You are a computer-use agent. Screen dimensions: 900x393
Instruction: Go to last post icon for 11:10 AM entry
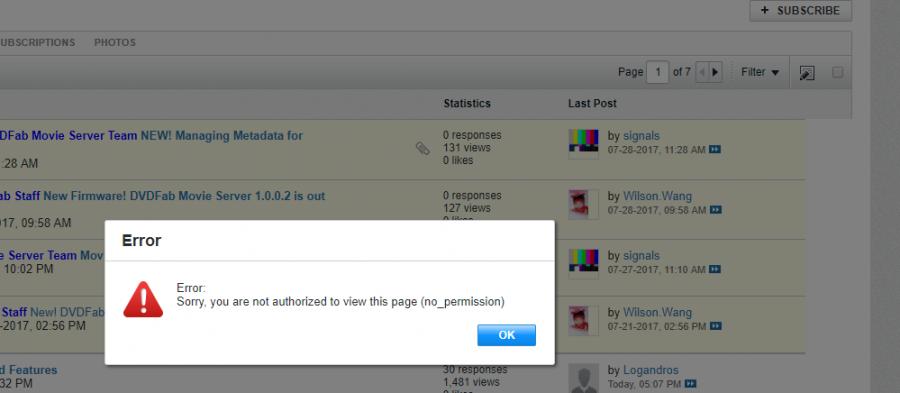[715, 269]
